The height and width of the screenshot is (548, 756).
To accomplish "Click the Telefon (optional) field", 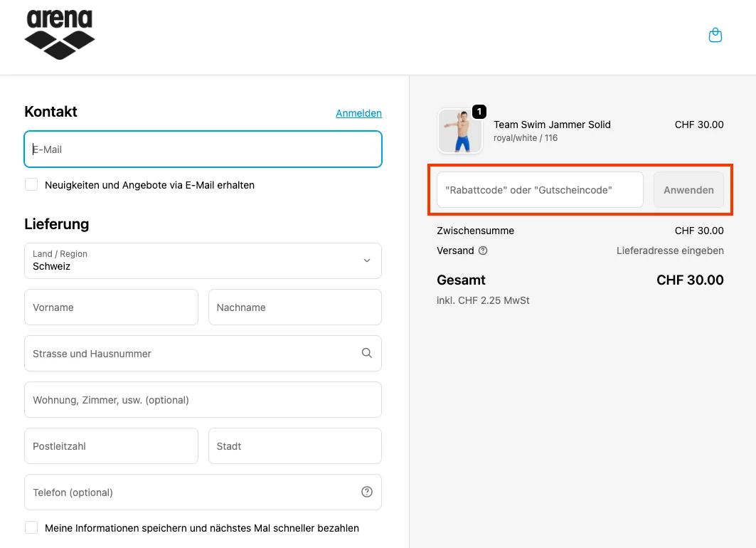I will click(192, 492).
